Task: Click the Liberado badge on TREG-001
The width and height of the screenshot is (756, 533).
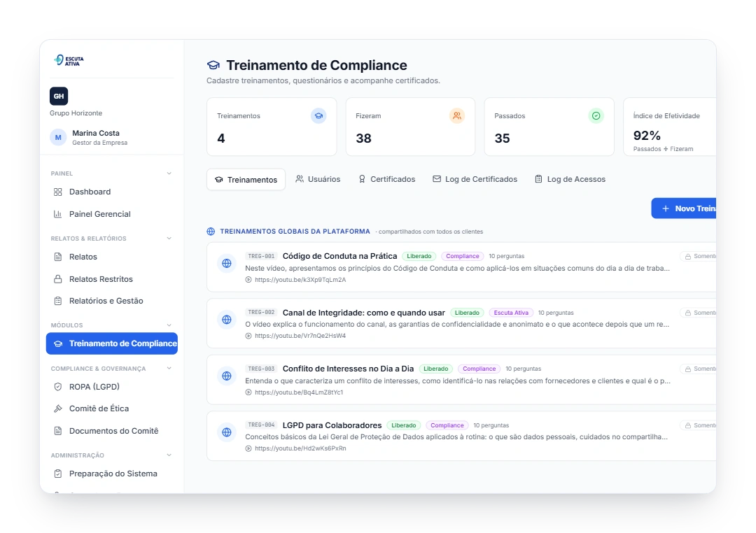Action: pyautogui.click(x=419, y=256)
